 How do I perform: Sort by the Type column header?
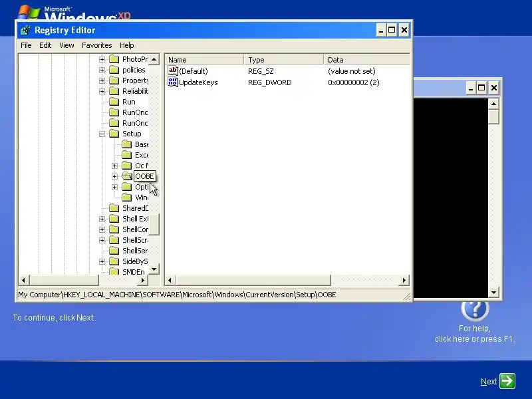click(x=284, y=60)
